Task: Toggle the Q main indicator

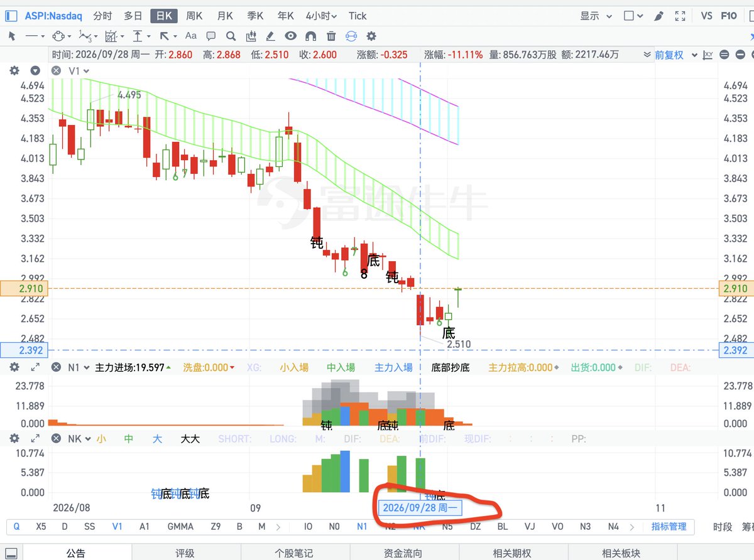Action: click(16, 527)
